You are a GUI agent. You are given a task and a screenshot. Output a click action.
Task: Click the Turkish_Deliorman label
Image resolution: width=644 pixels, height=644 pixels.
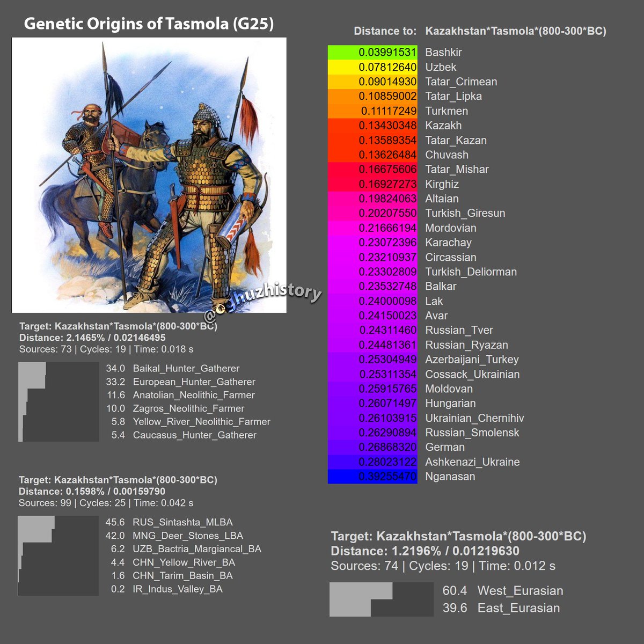(471, 272)
